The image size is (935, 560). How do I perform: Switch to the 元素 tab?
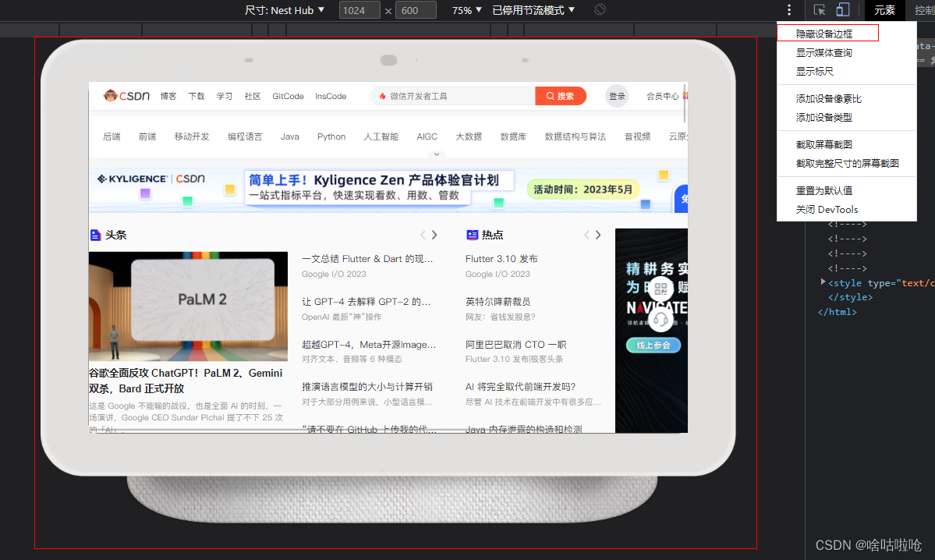[x=884, y=10]
